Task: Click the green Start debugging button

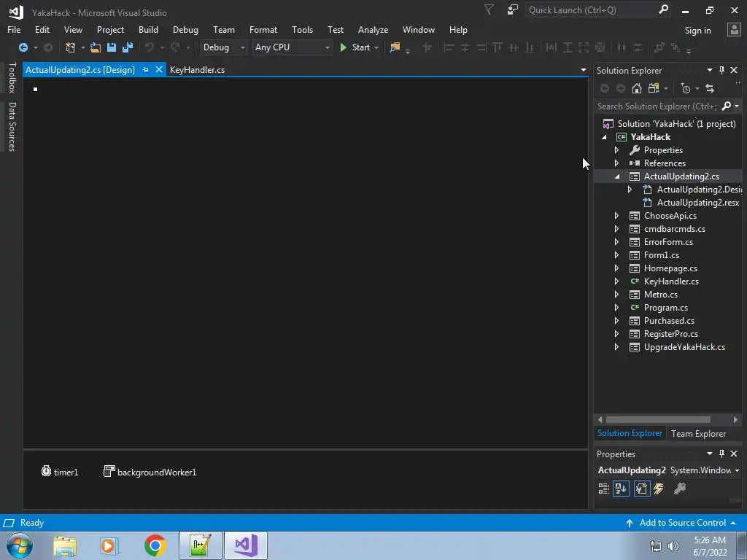Action: 355,47
